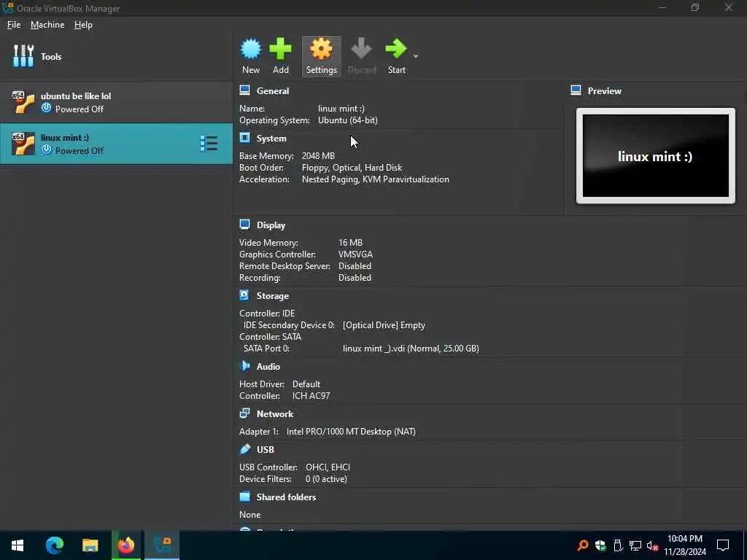Open the Audio settings heading link
The image size is (747, 560).
268,367
